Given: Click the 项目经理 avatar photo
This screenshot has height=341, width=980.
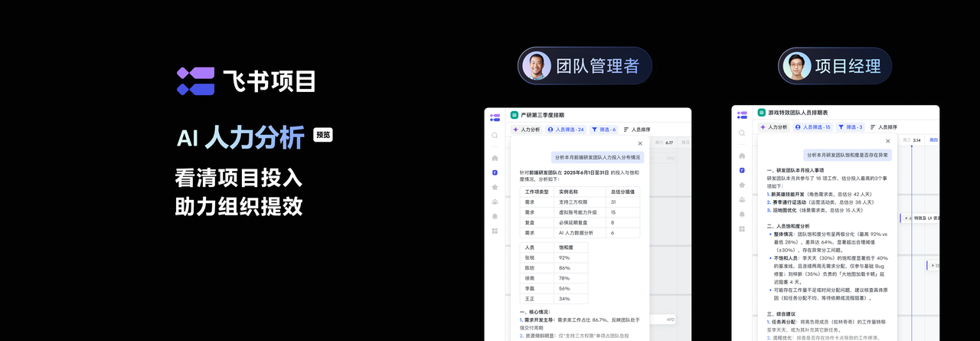Looking at the screenshot, I should pyautogui.click(x=797, y=66).
